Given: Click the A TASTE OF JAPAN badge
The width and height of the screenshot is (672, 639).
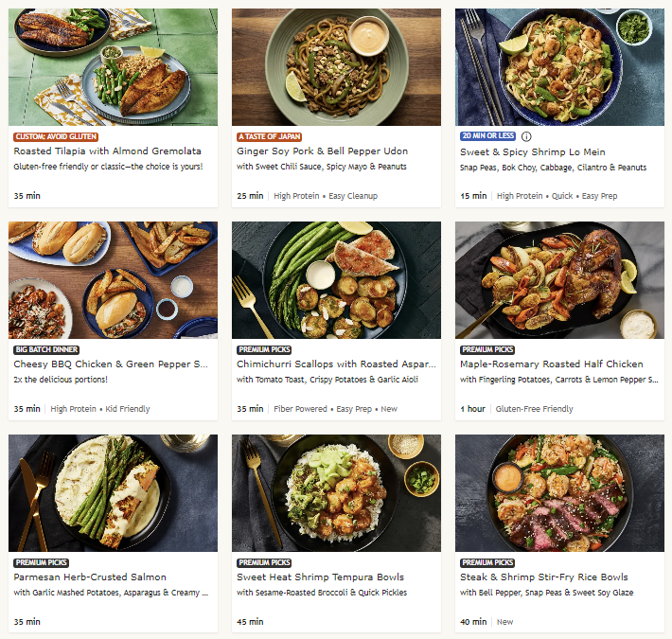Looking at the screenshot, I should [x=269, y=136].
